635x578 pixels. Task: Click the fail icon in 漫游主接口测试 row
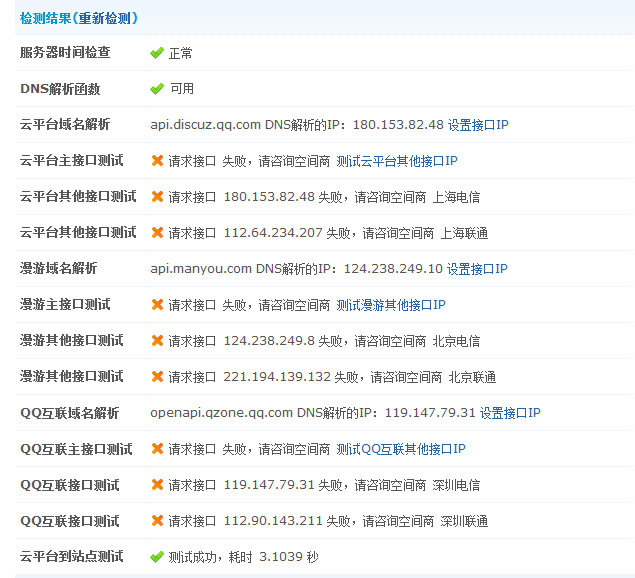click(x=157, y=305)
